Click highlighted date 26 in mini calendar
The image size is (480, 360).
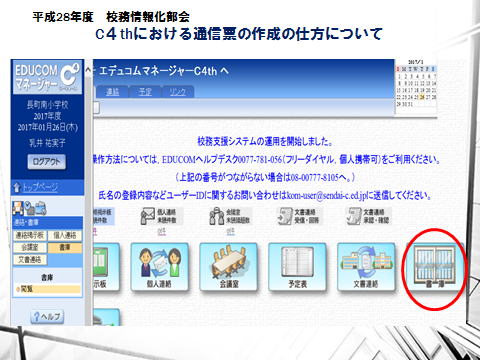click(x=422, y=97)
